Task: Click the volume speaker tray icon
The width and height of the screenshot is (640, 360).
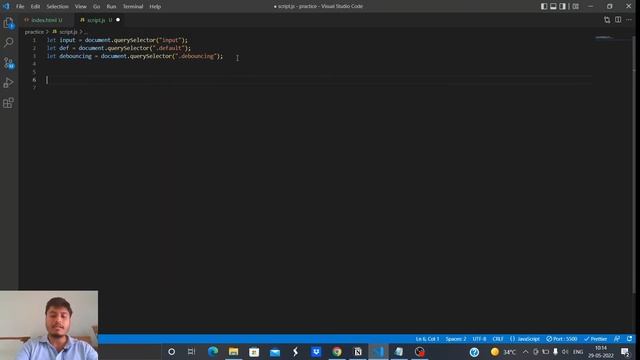Action: (565, 351)
